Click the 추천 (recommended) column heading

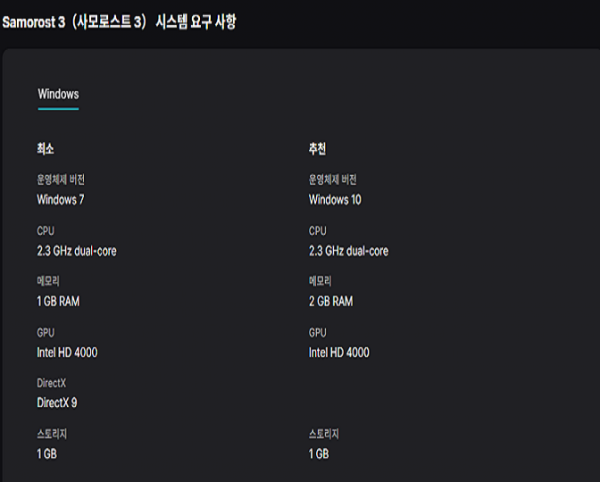tap(318, 148)
